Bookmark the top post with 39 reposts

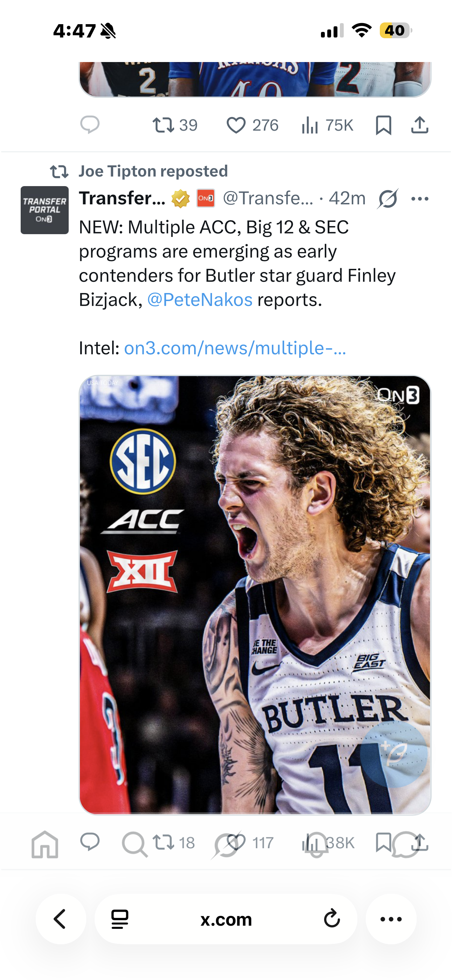[383, 125]
